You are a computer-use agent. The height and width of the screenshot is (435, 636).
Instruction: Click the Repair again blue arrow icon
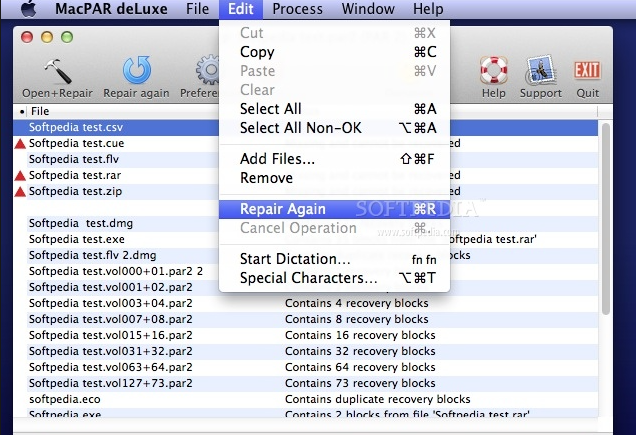coord(137,70)
